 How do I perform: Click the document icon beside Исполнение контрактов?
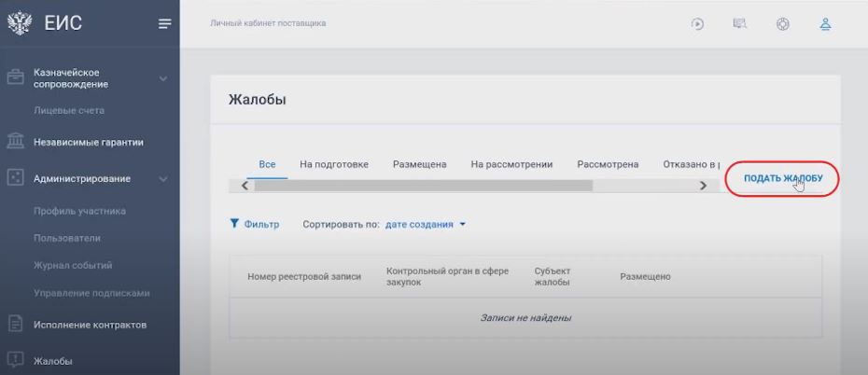click(16, 324)
